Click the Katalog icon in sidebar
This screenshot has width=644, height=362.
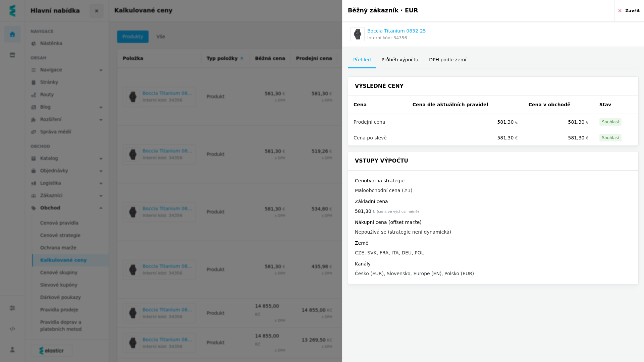[x=34, y=159]
